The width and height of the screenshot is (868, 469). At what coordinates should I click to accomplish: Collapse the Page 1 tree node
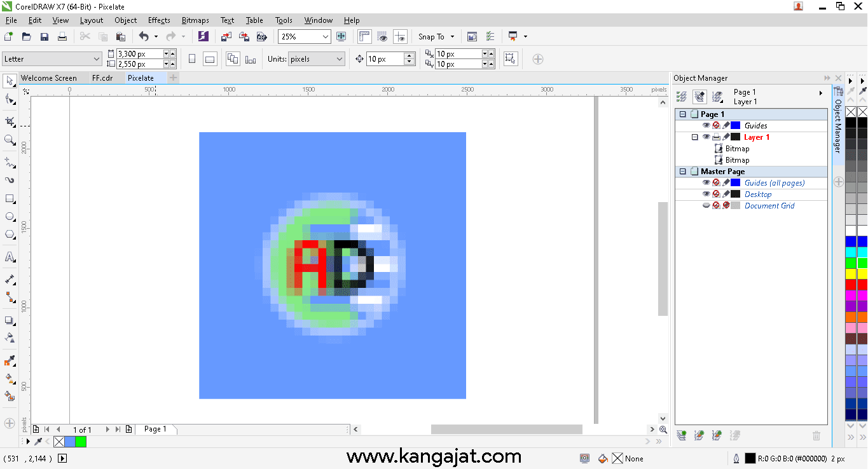(x=683, y=114)
